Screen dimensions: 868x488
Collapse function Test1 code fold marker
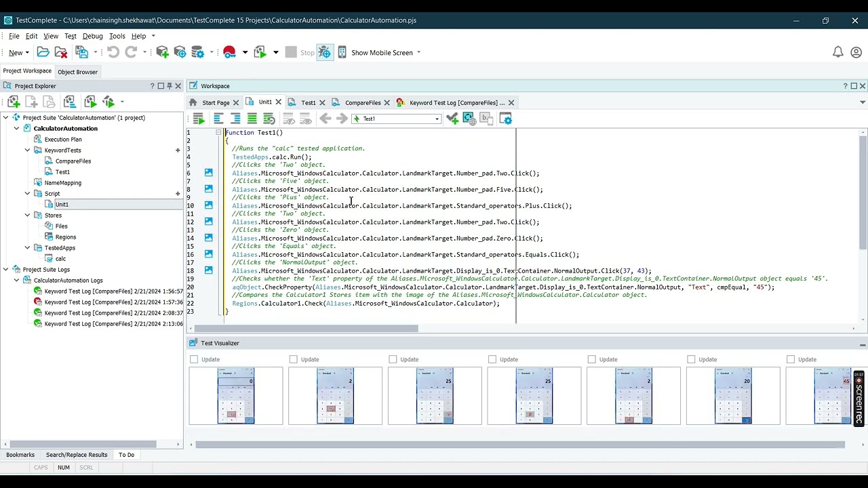(218, 133)
